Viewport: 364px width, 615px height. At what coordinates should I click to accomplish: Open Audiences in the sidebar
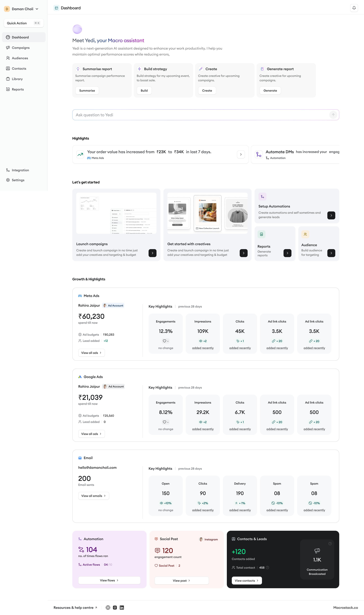click(x=24, y=58)
